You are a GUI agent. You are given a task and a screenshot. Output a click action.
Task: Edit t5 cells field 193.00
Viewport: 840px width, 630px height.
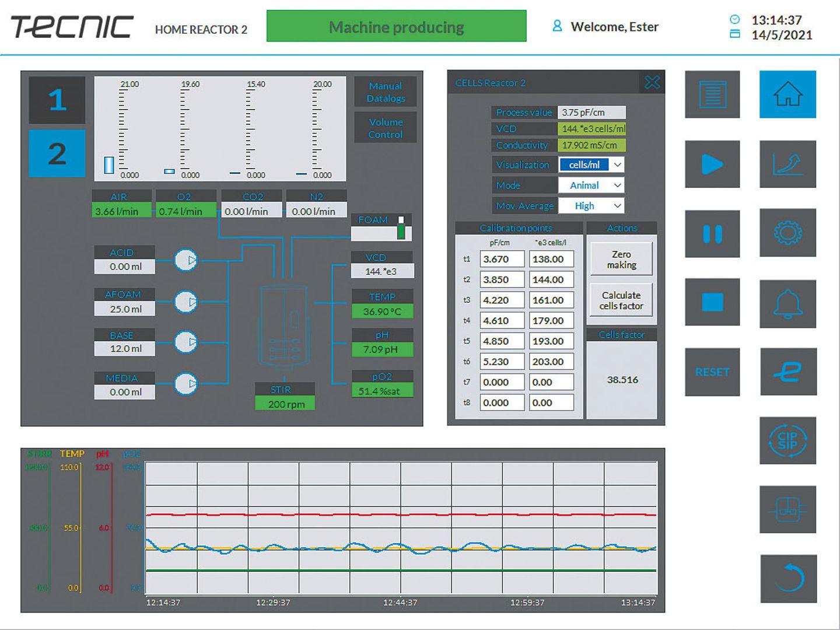pyautogui.click(x=551, y=341)
